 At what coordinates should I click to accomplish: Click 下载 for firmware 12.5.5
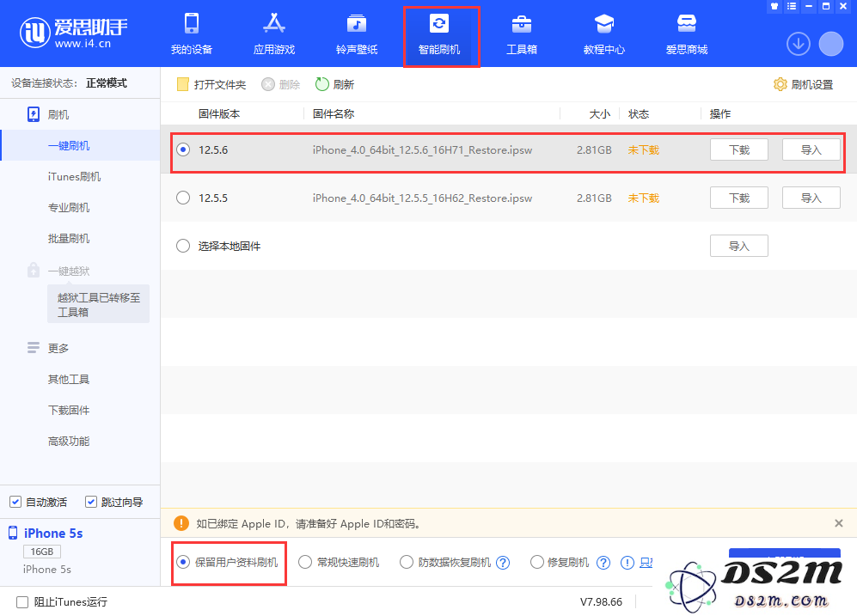click(739, 198)
